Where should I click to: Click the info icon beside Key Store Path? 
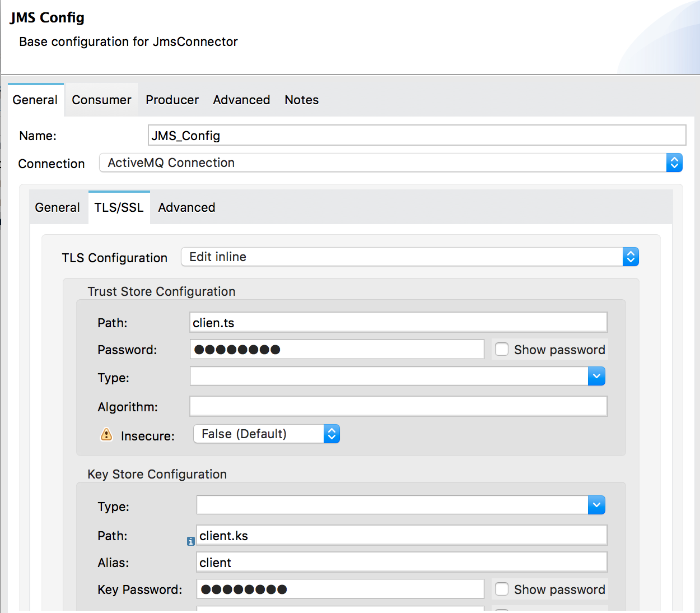coord(190,541)
